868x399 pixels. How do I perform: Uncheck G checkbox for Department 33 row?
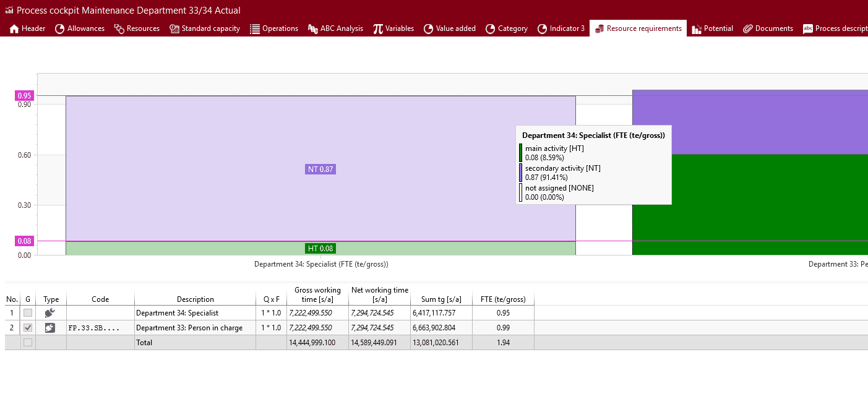tap(28, 328)
